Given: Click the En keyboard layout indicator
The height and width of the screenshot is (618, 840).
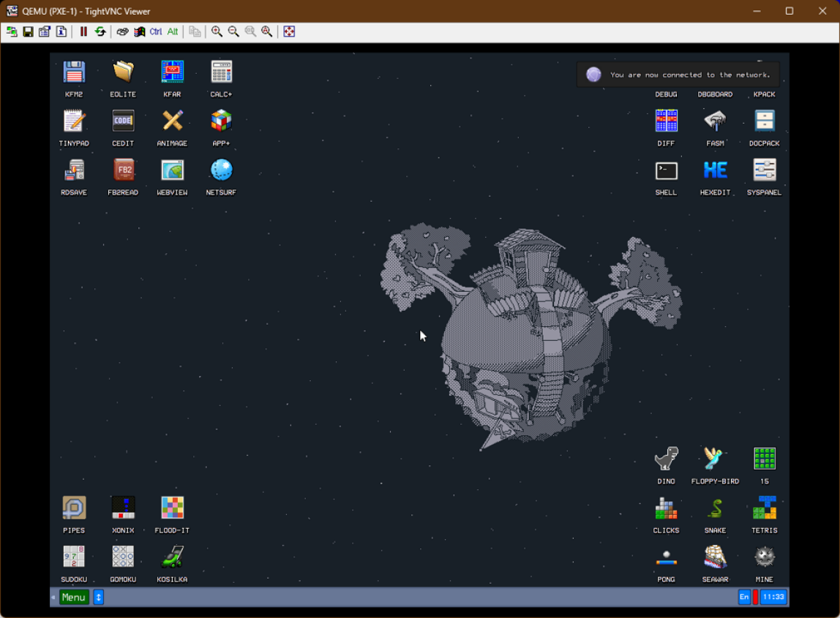Looking at the screenshot, I should [x=744, y=598].
